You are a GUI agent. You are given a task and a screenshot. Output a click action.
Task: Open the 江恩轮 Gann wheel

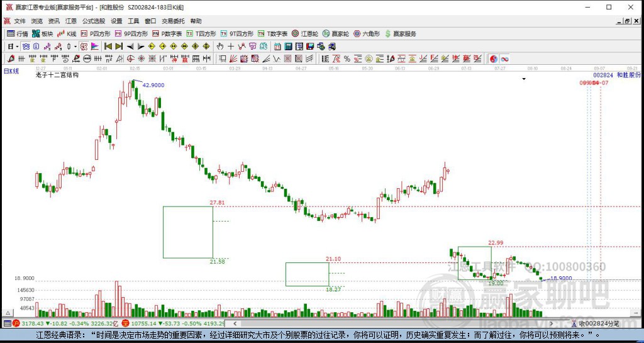(305, 34)
